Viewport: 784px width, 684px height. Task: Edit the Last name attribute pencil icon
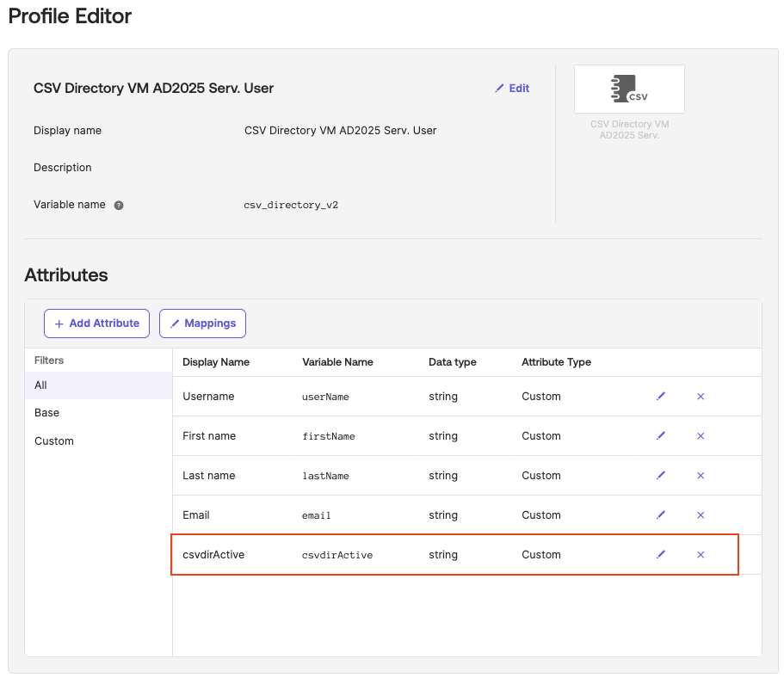point(660,475)
